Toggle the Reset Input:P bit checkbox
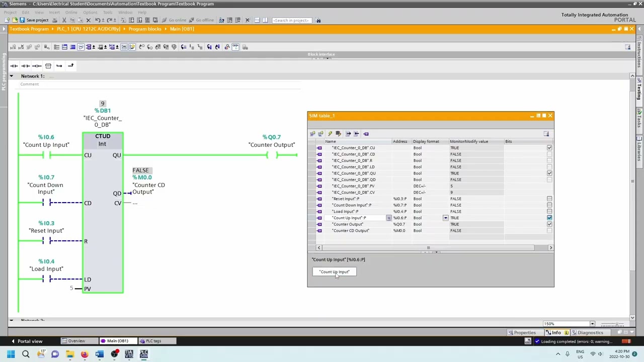 [x=549, y=199]
